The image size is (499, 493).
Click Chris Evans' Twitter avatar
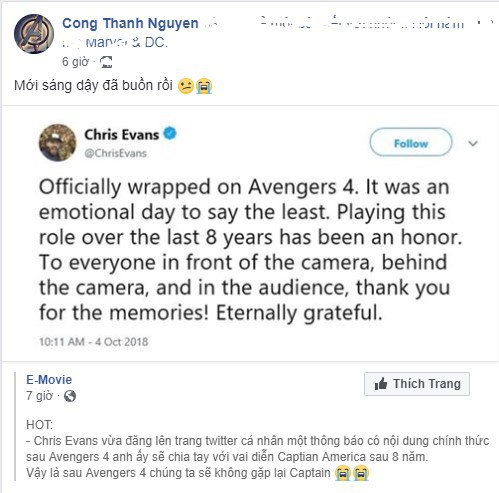pyautogui.click(x=58, y=142)
